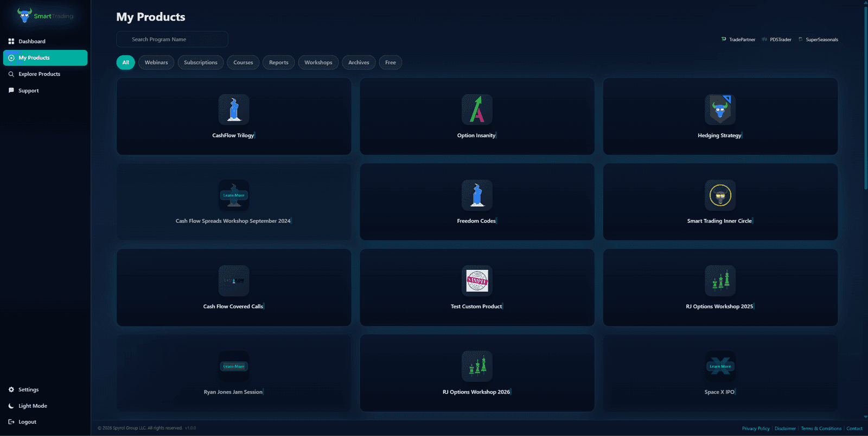
Task: Click the SuperSeasonals icon at top
Action: tap(800, 39)
